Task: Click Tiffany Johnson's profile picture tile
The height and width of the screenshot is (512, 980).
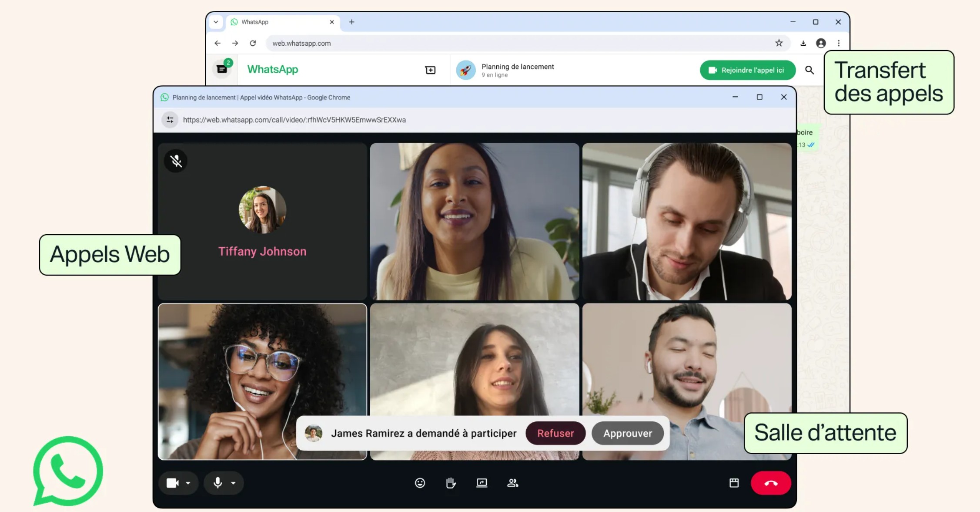Action: pos(262,210)
